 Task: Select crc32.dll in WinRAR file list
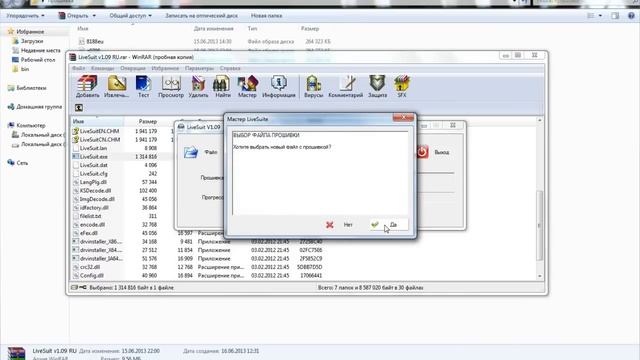pos(90,267)
